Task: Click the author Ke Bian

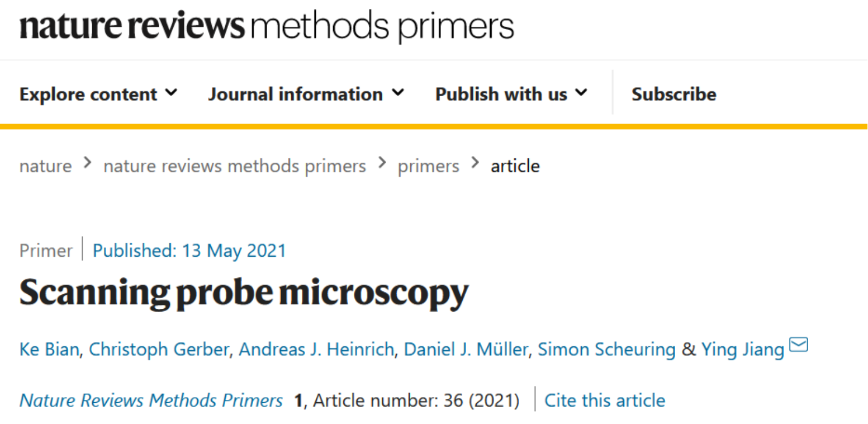Action: pos(51,350)
